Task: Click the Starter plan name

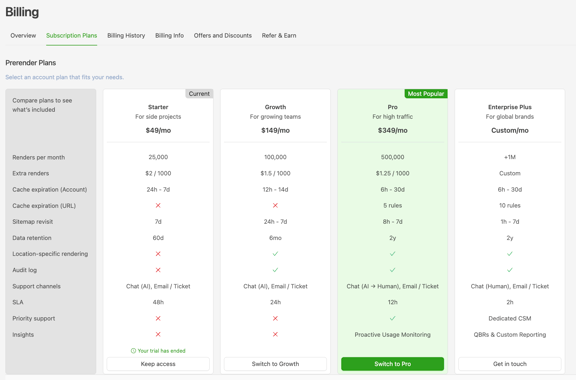Action: click(158, 107)
